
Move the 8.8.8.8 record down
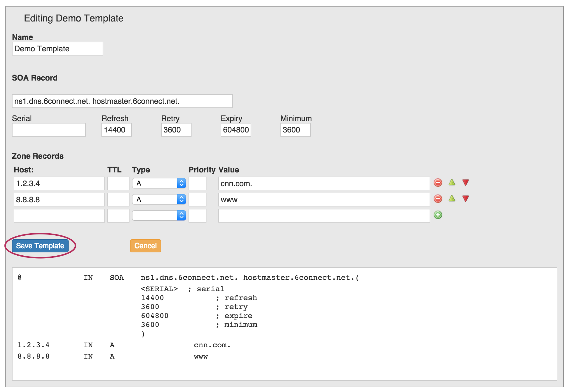point(465,199)
